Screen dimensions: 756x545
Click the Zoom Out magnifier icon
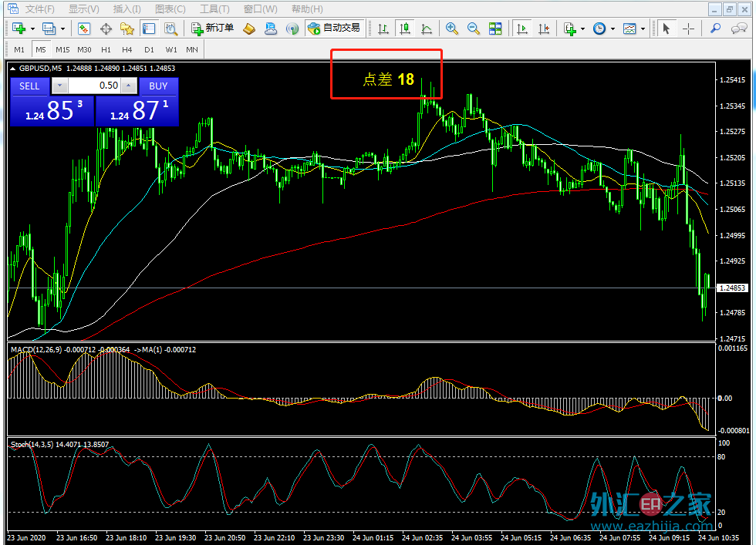[474, 29]
